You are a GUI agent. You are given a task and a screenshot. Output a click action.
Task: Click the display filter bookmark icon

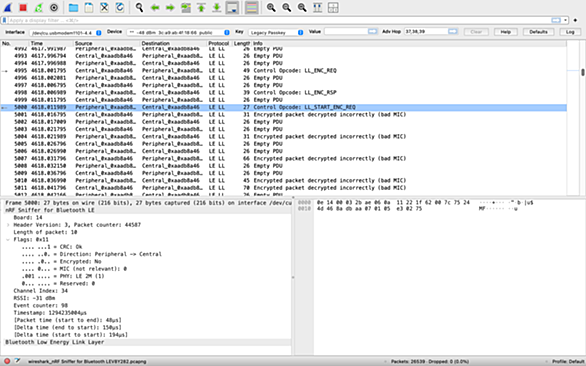click(x=4, y=20)
